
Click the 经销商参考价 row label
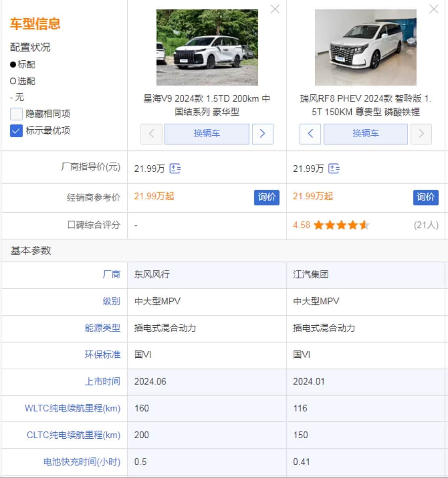pyautogui.click(x=93, y=198)
